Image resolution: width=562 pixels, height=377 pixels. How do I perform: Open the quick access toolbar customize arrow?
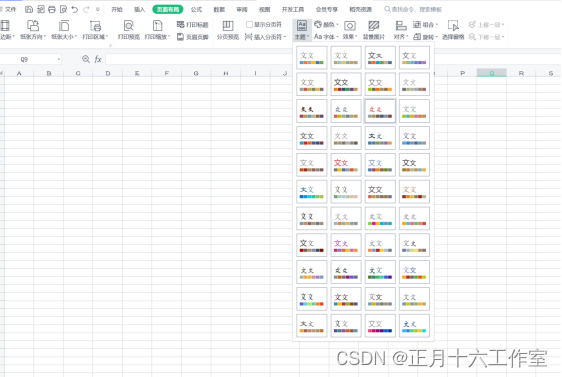coord(97,9)
